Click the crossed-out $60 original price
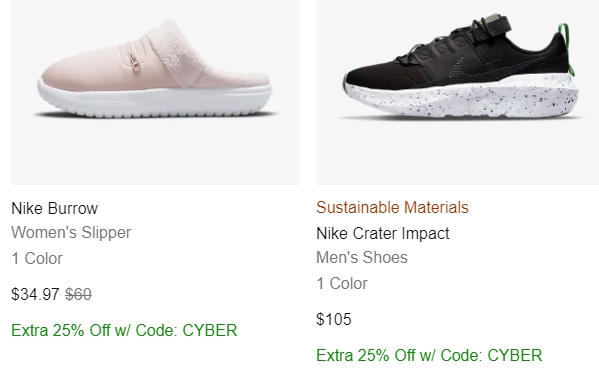 click(x=78, y=294)
